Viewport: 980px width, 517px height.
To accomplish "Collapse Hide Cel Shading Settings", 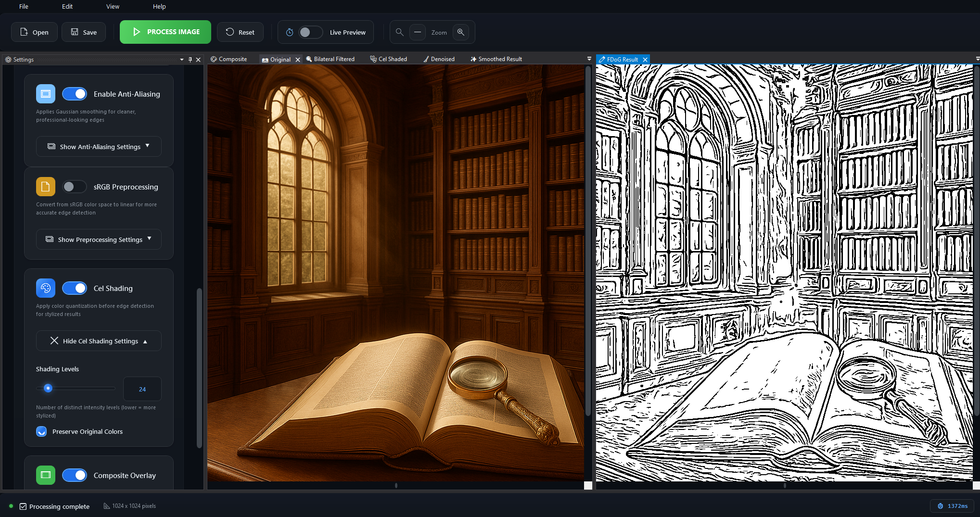I will point(99,341).
